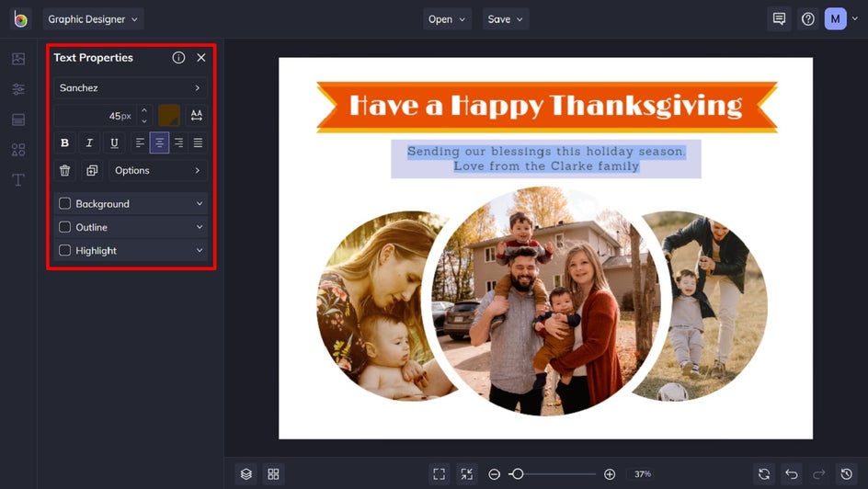Fit canvas to screen icon
868x489 pixels.
pos(439,474)
